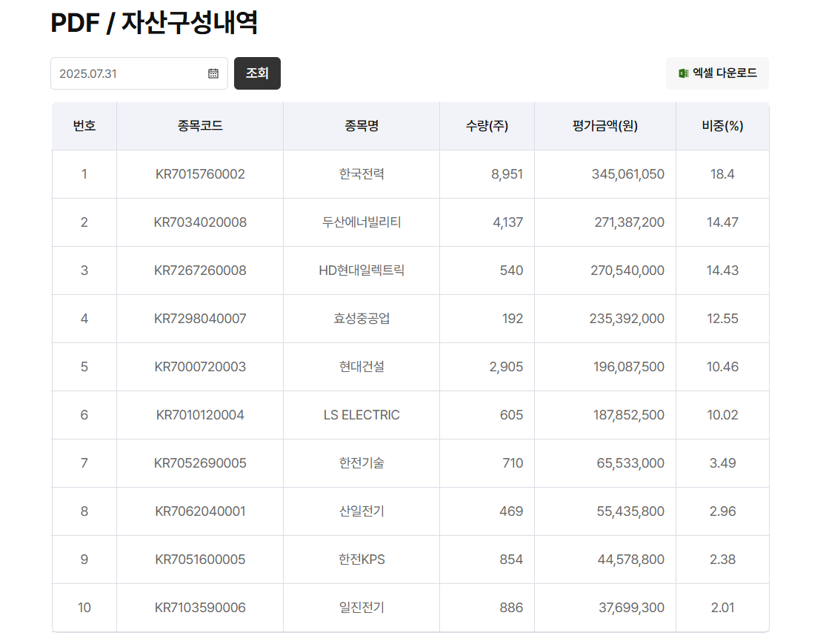826x644 pixels.
Task: Click the 평가금액(원) column header
Action: [605, 126]
